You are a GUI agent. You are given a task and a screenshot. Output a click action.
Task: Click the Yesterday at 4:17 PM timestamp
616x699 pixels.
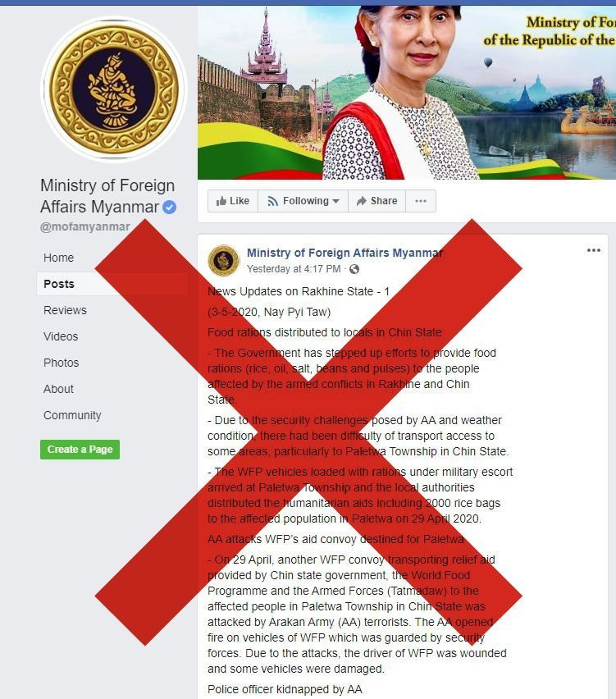point(294,269)
